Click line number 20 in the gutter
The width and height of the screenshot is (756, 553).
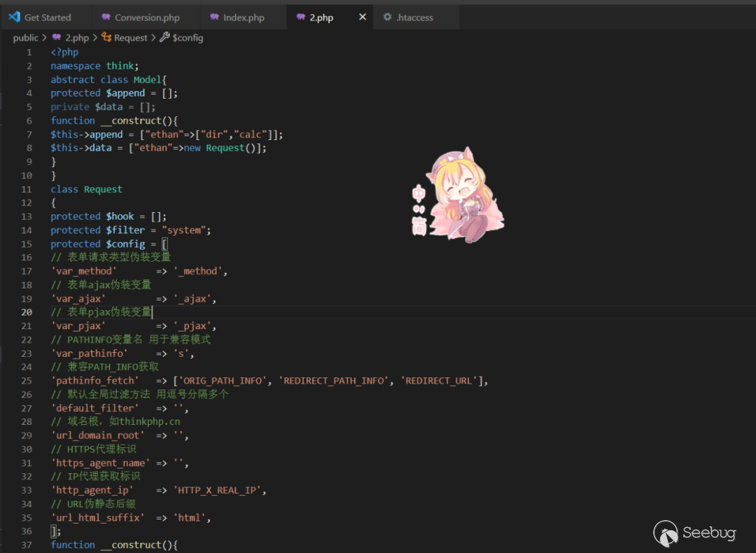pos(27,312)
